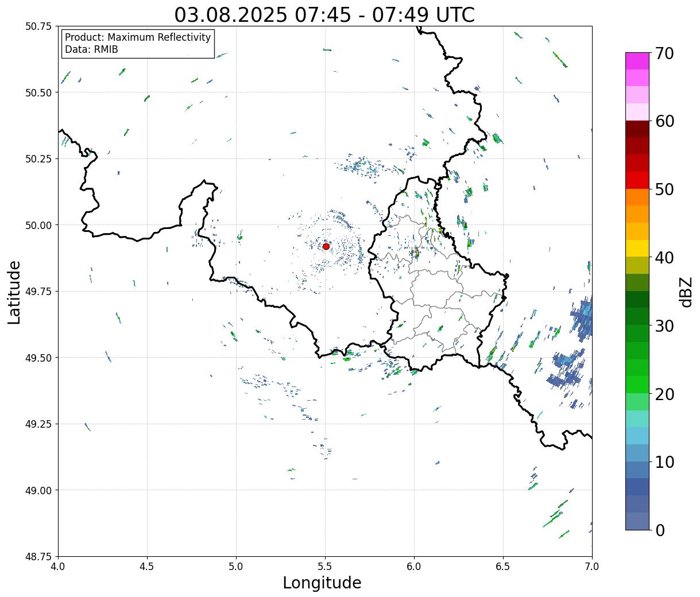Click the 70 tick on the colorbar
The image size is (700, 597).
[x=664, y=53]
